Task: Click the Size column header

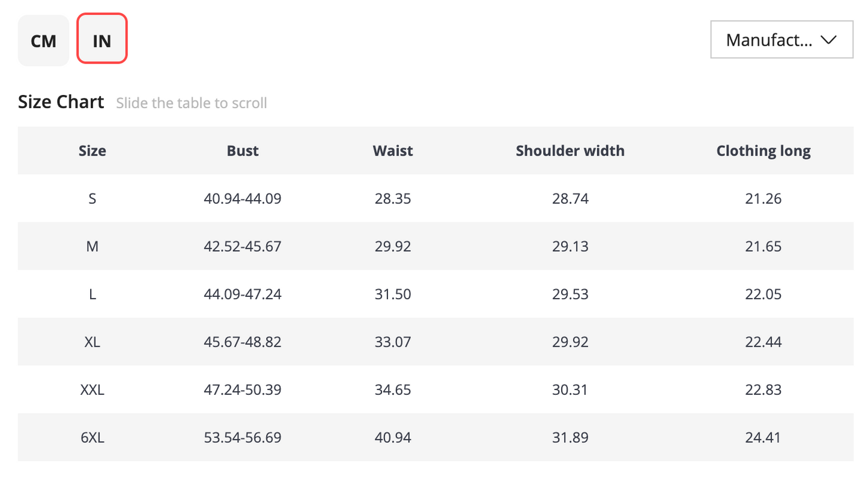Action: pos(93,150)
